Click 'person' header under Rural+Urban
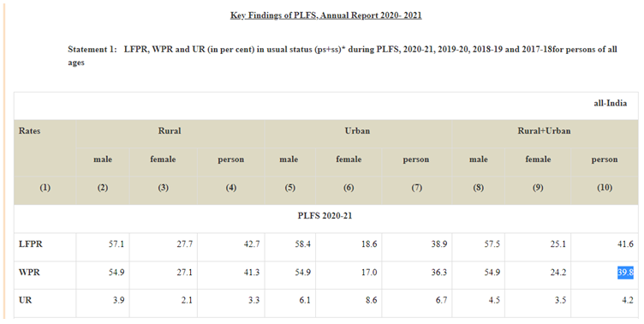Screen dimensions: 644x324 [x=605, y=159]
